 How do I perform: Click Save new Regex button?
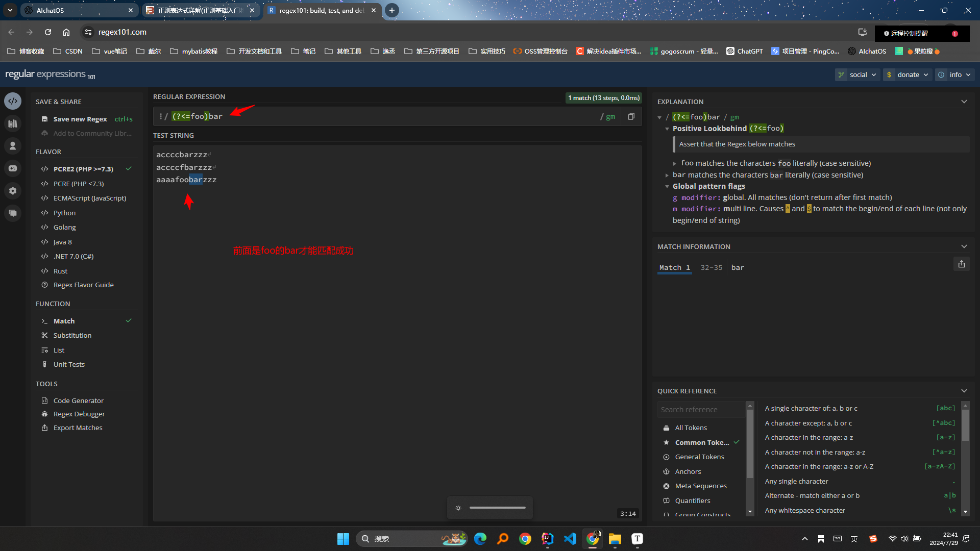click(80, 119)
